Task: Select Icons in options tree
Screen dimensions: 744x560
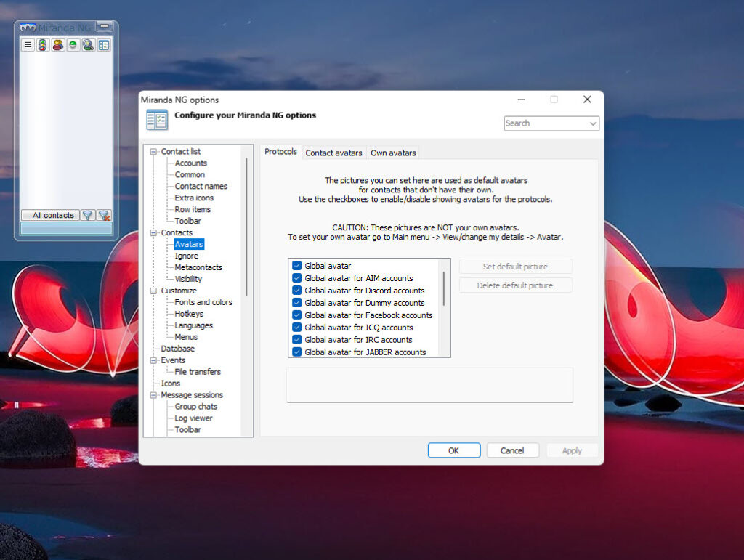Action: [170, 384]
